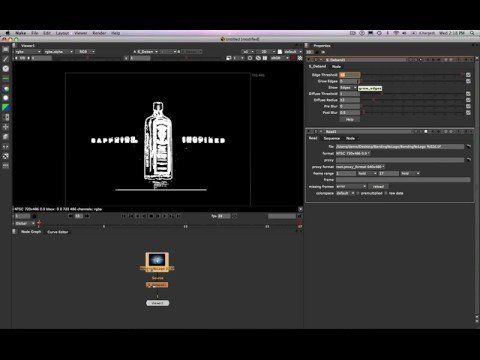Open the Image nodes toolbar icon

coord(6,49)
